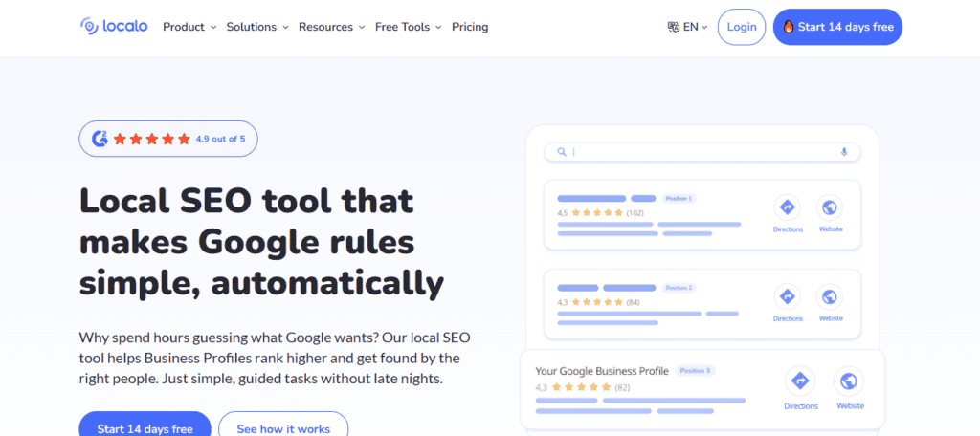The height and width of the screenshot is (436, 980).
Task: Click the 4.9 out of 5 rating text
Action: (221, 139)
